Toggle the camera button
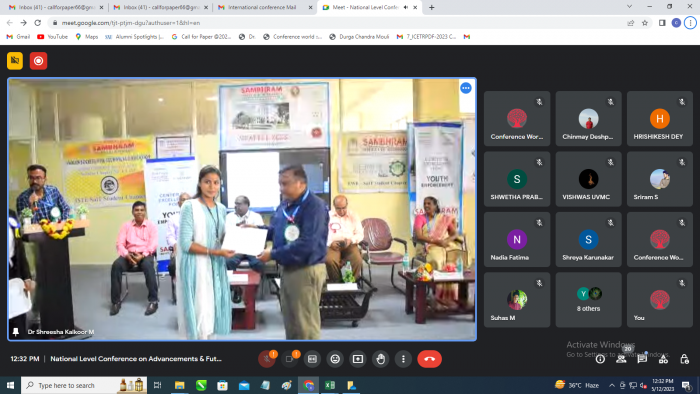This screenshot has width=700, height=394. tap(289, 359)
